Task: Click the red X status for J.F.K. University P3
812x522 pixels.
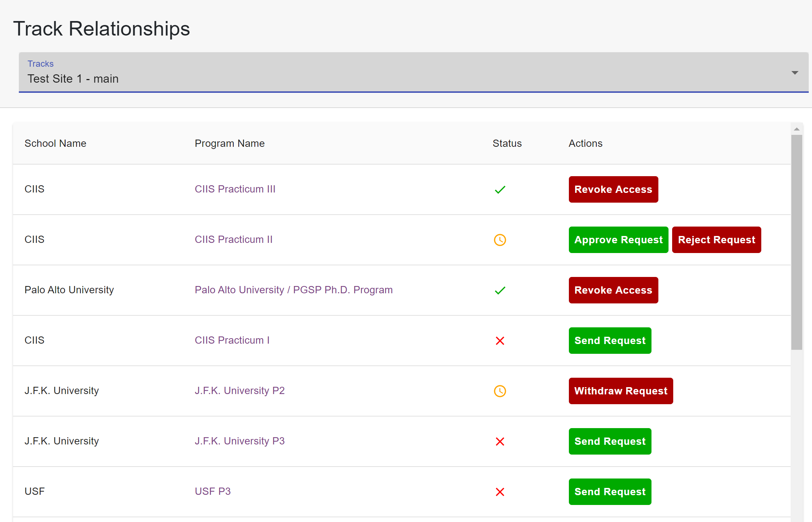Action: click(500, 442)
